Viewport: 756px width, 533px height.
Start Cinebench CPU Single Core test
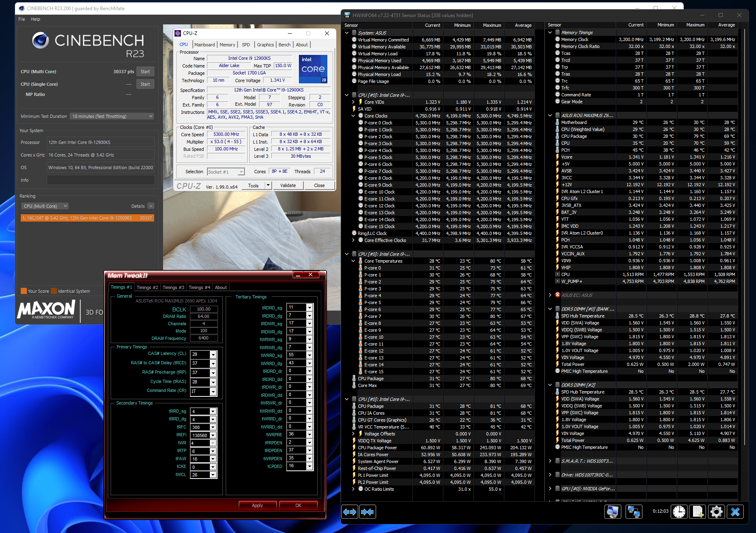pyautogui.click(x=145, y=84)
